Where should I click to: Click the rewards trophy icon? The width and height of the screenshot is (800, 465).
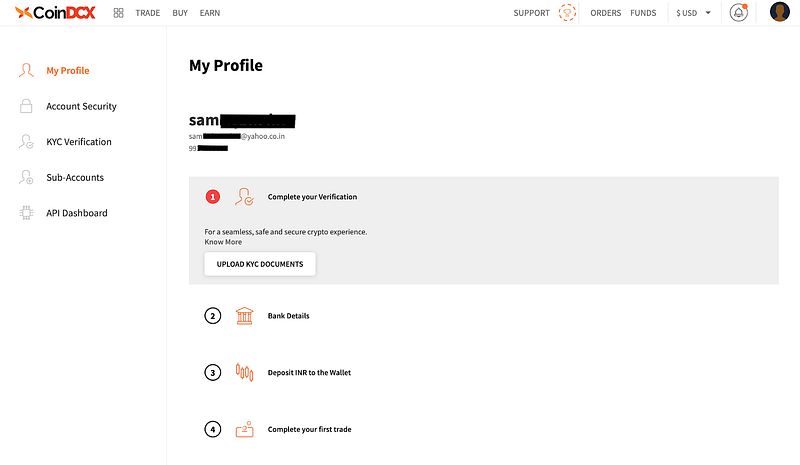click(x=568, y=13)
